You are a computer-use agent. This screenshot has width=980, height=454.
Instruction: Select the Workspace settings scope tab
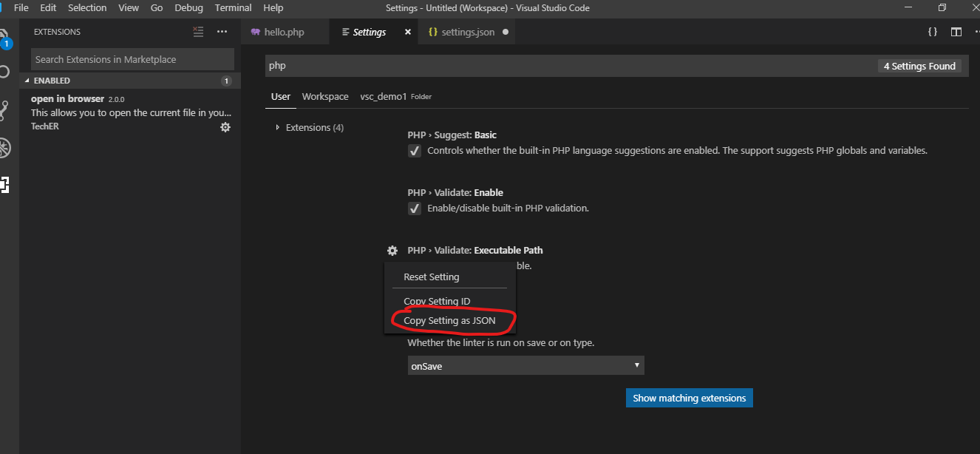325,97
